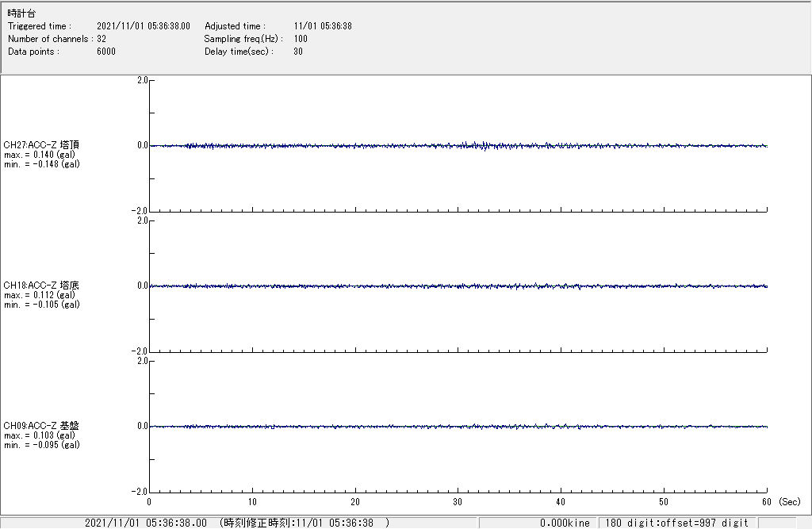Click the 0.000kine status bar field
Viewport: 812px width, 529px height.
[565, 523]
